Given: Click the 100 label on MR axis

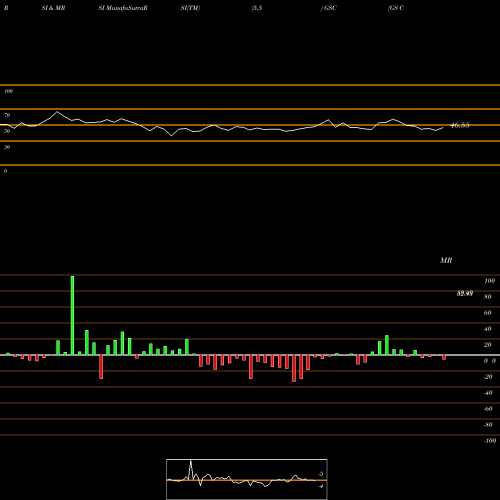Looking at the screenshot, I should 489,281.
